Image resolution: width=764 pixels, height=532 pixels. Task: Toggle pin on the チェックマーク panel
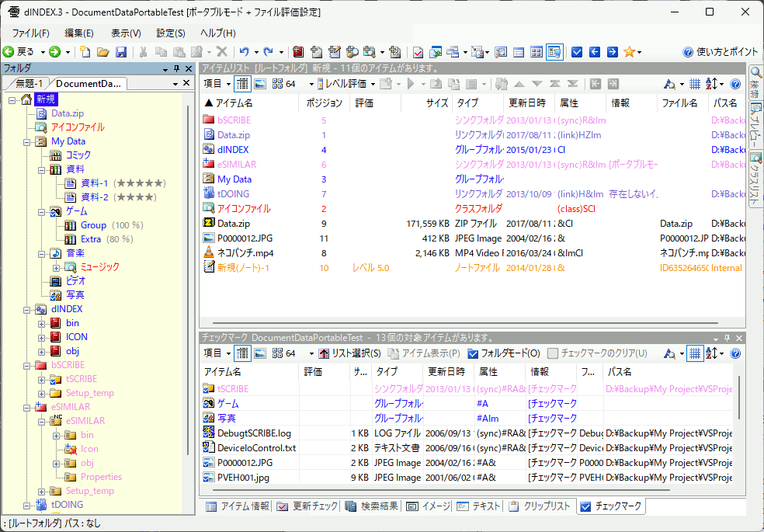coord(727,338)
